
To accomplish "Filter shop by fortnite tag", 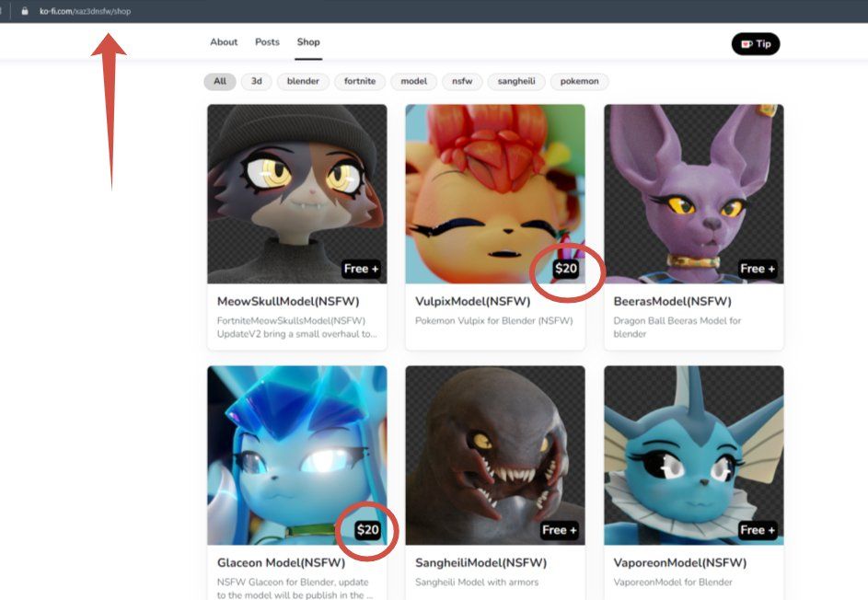I will 360,81.
